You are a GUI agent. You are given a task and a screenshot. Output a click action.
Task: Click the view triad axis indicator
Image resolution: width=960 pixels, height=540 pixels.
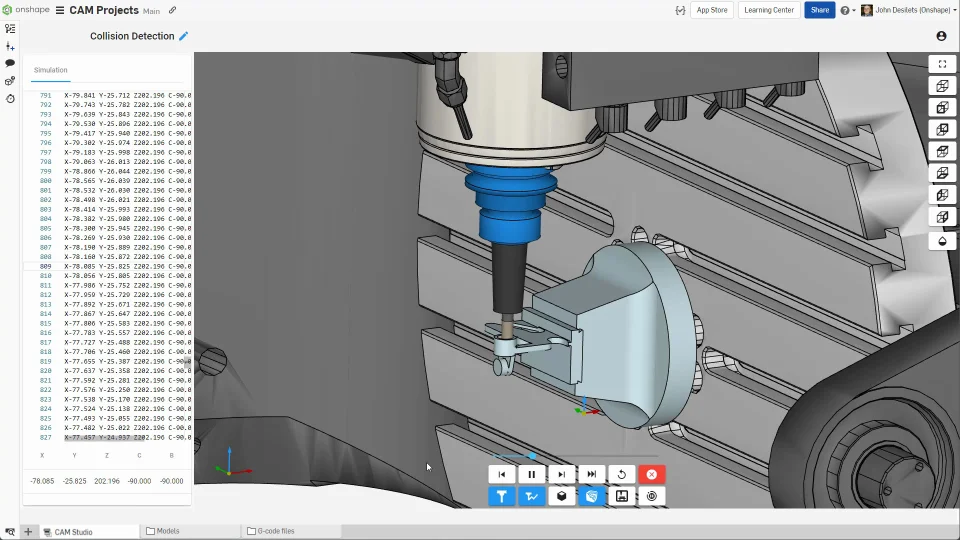click(233, 463)
